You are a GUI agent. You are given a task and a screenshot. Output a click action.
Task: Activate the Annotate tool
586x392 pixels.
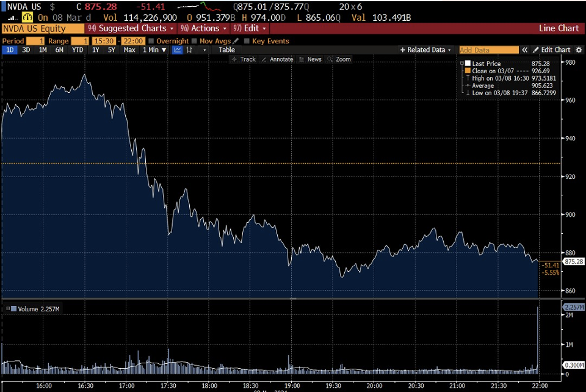[x=277, y=59]
